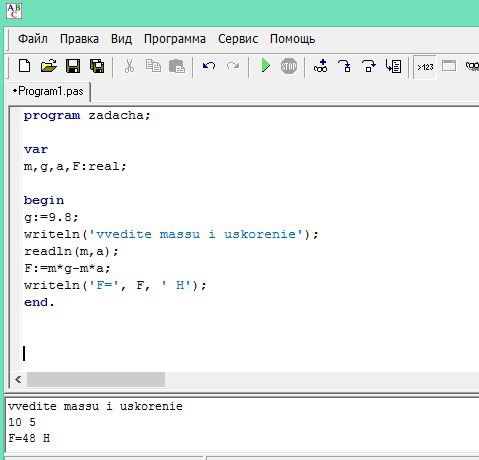The image size is (479, 460).
Task: Open a file using the folder icon
Action: tap(49, 66)
